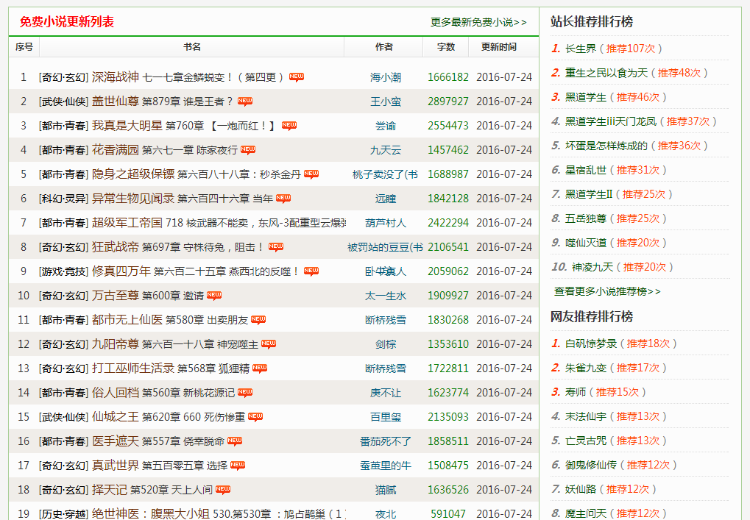The width and height of the screenshot is (750, 520).
Task: Click the NEW badge beside 打工巫师生活录
Action: [x=260, y=368]
